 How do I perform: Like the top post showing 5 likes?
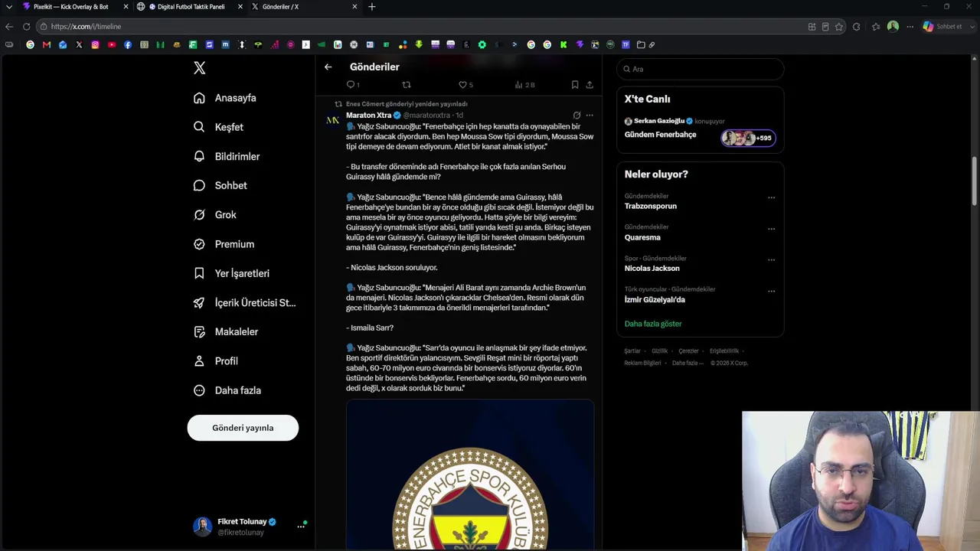[462, 84]
